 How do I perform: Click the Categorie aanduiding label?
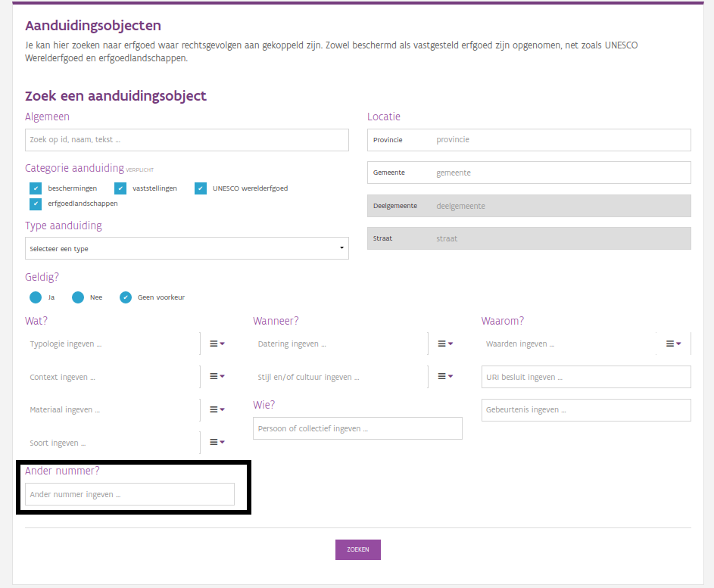coord(74,168)
